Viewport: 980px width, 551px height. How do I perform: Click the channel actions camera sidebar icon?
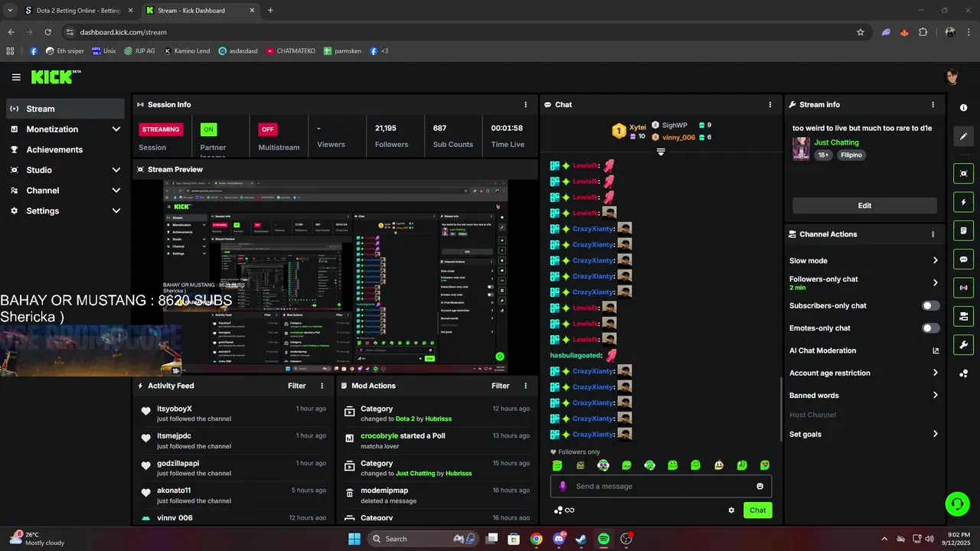[964, 316]
